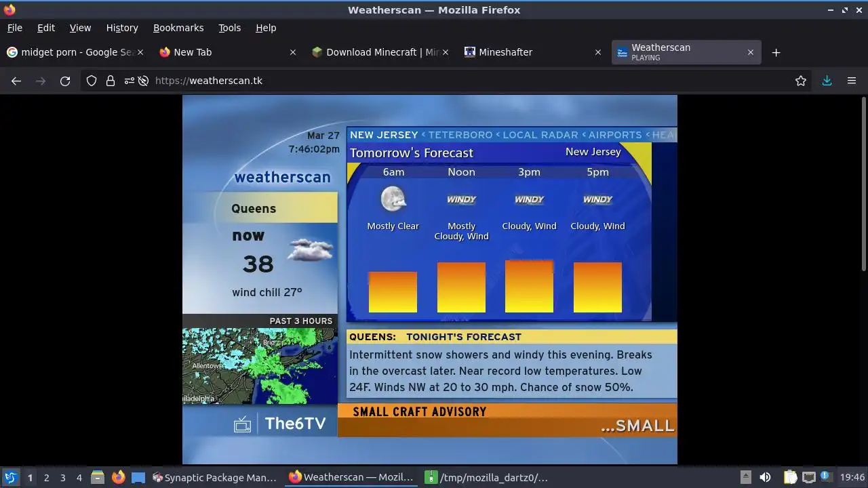
Task: Click the weatherscan logo text
Action: pyautogui.click(x=282, y=178)
